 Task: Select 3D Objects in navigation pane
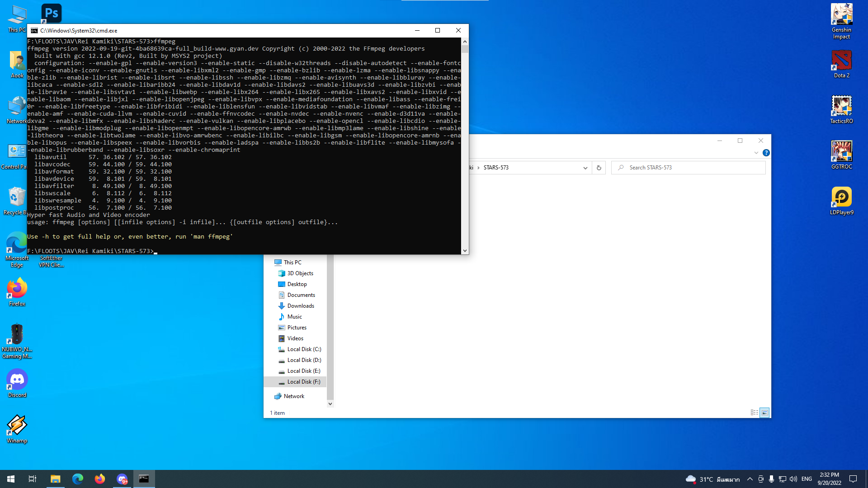300,273
